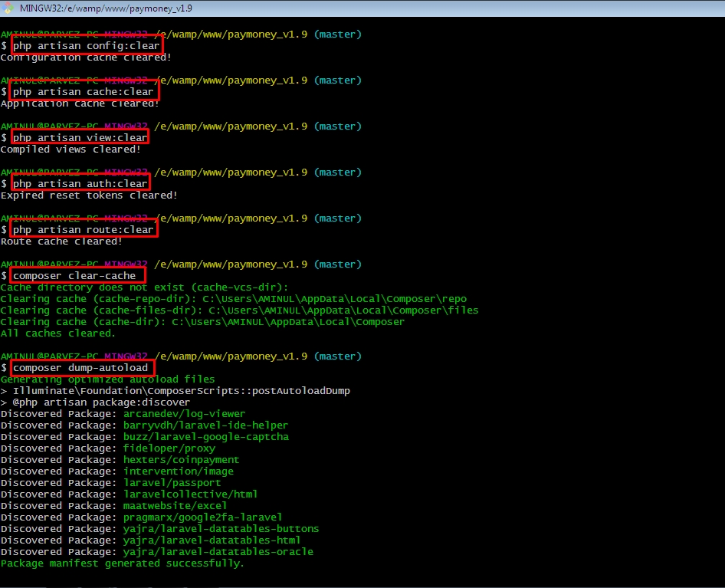
Task: Click 'Expired reset tokens cleared!' output line
Action: (x=89, y=195)
